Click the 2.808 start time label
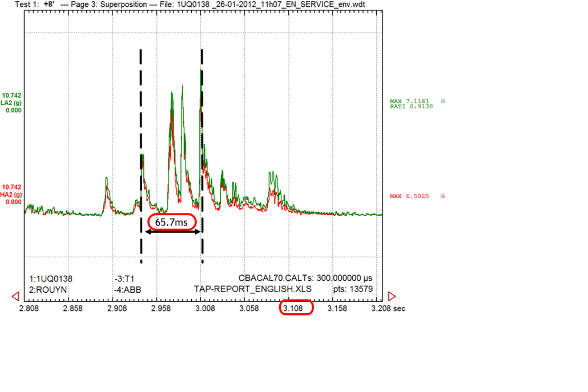The width and height of the screenshot is (588, 392). pos(29,309)
